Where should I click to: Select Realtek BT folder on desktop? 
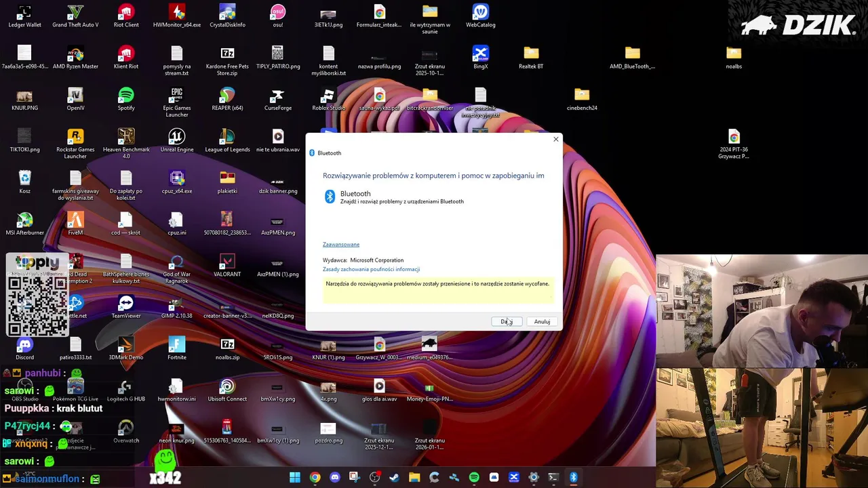pyautogui.click(x=531, y=58)
